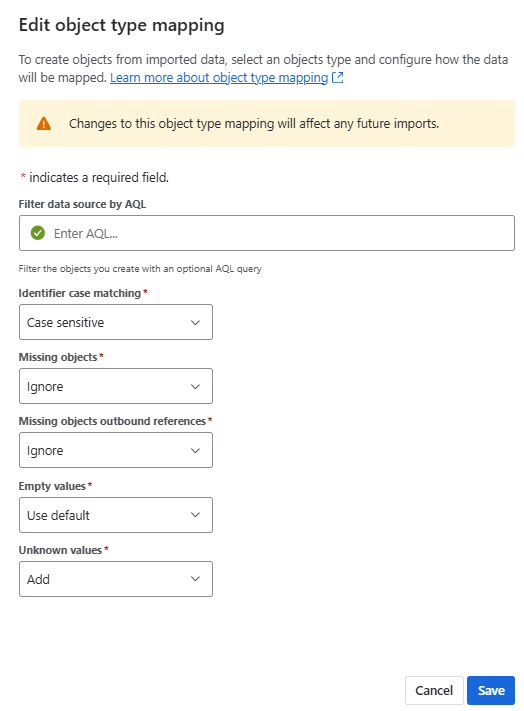The width and height of the screenshot is (524, 711).
Task: Expand the Missing objects dropdown set to Ignore
Action: 116,386
